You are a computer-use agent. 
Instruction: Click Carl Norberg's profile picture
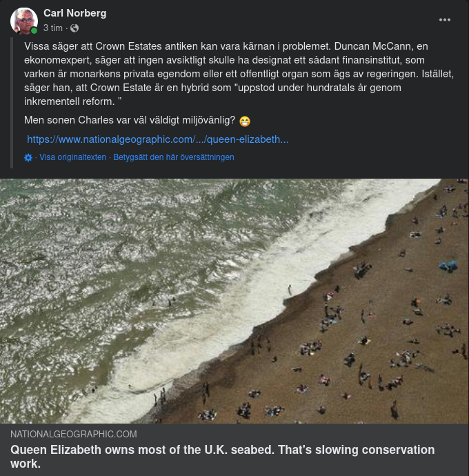(x=23, y=21)
